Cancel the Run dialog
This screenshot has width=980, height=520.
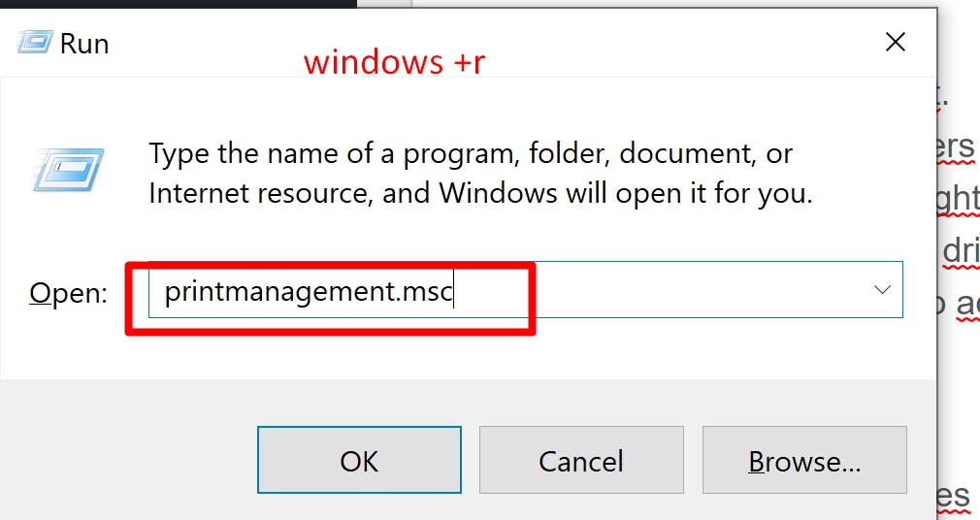point(581,461)
